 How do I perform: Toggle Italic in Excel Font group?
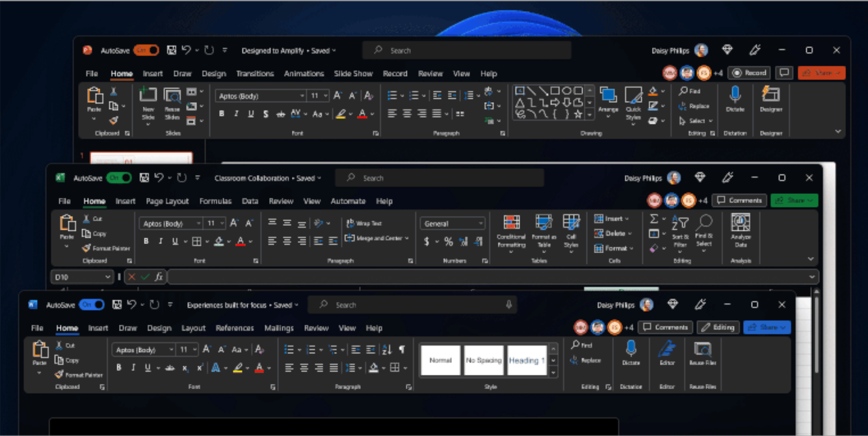point(161,241)
